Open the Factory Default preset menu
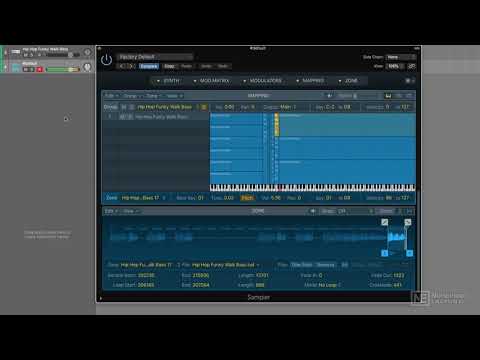Viewport: 480px width, 360px height. [155, 57]
